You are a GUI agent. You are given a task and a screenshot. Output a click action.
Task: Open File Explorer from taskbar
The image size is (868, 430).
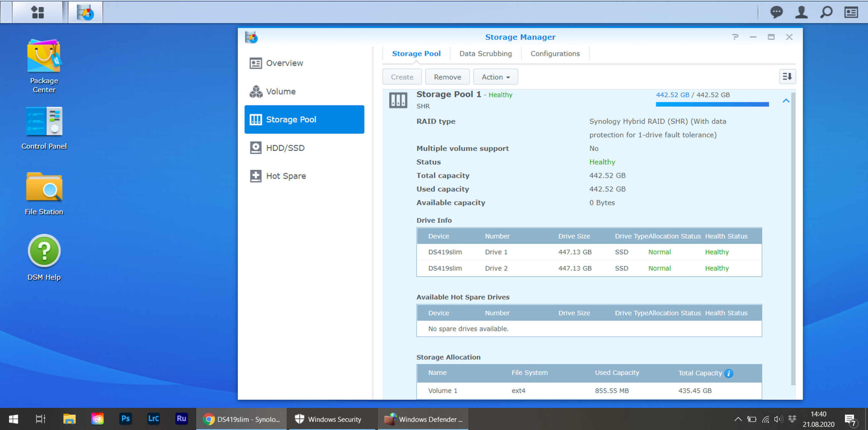[69, 419]
